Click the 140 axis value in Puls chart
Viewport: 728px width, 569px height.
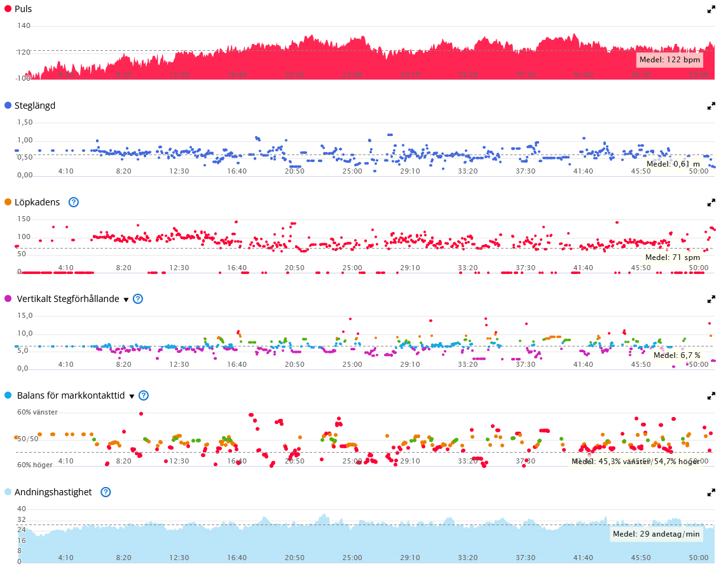click(x=24, y=25)
